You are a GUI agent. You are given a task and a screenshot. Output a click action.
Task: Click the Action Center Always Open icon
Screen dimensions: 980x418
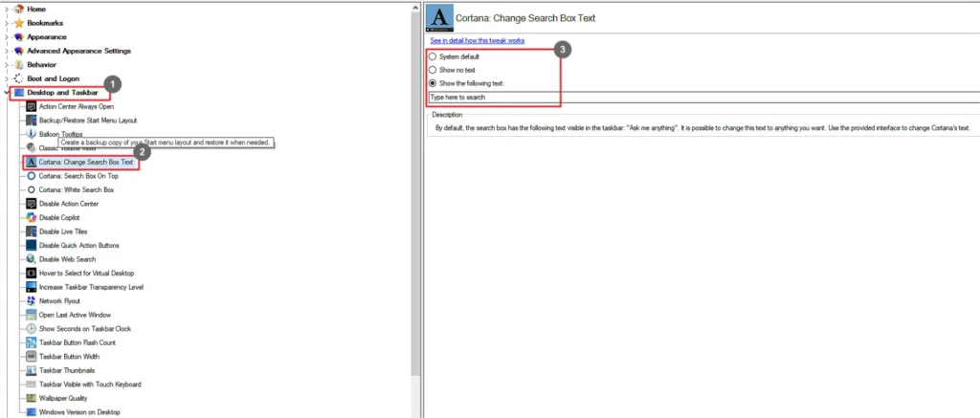32,106
